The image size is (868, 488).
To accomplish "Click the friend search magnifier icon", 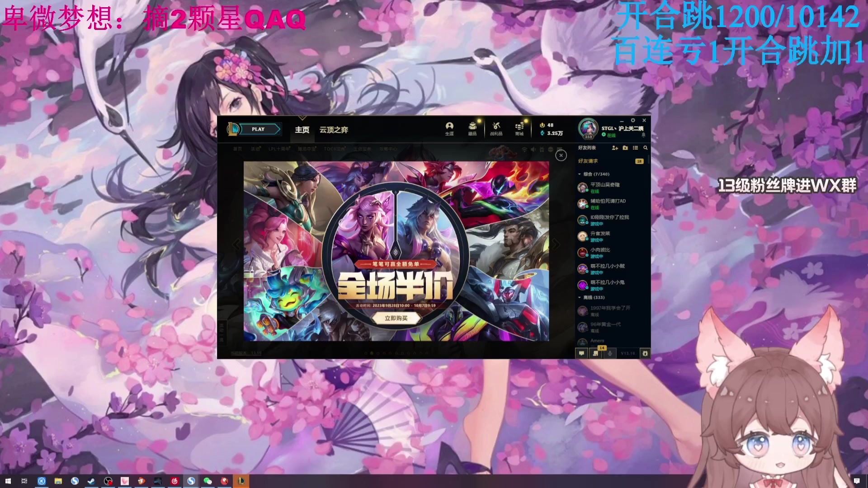I will pos(646,148).
